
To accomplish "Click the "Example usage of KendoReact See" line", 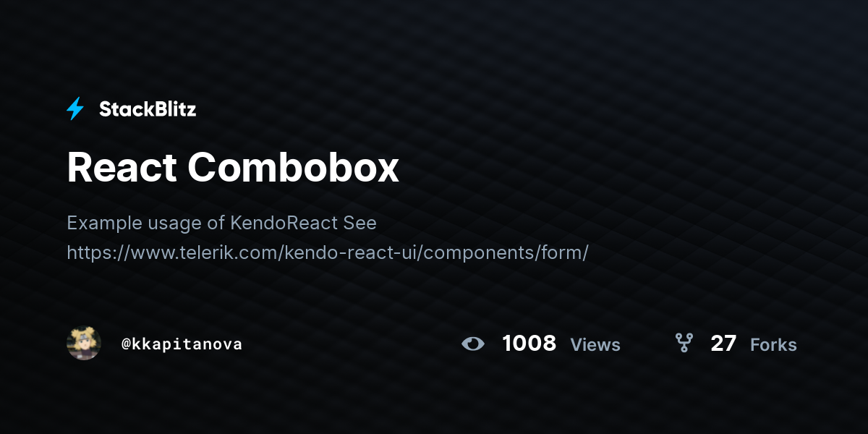I will 221,223.
